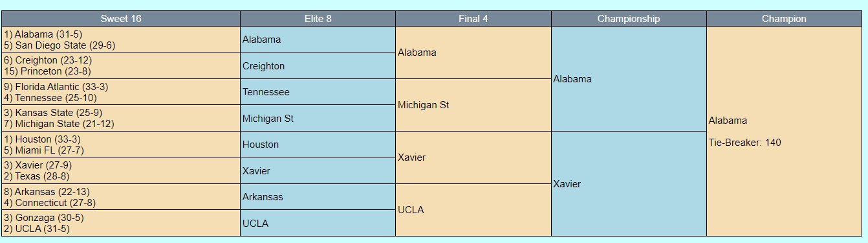Viewport: 868px width, 243px height.
Task: Click the Gonzaga vs UCLA matchup cell
Action: coord(121,223)
